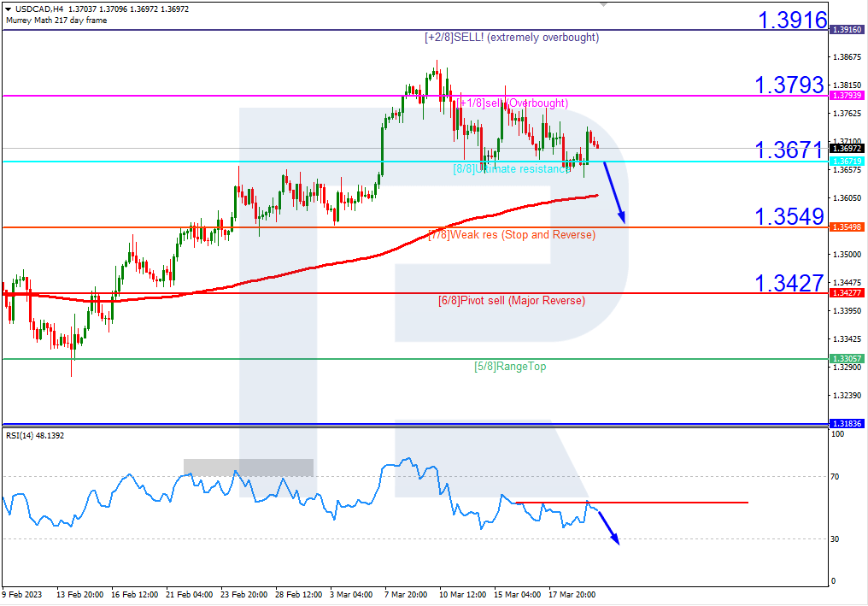Viewport: 868px width, 606px height.
Task: Click the magenta 1.37939 price tag
Action: [x=847, y=96]
